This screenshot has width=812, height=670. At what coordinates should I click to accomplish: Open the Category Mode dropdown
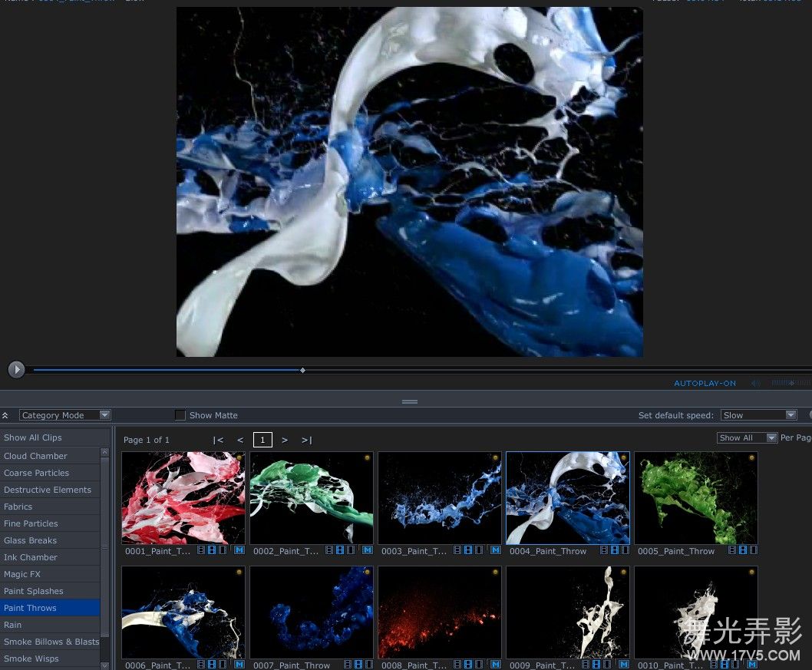tap(65, 414)
